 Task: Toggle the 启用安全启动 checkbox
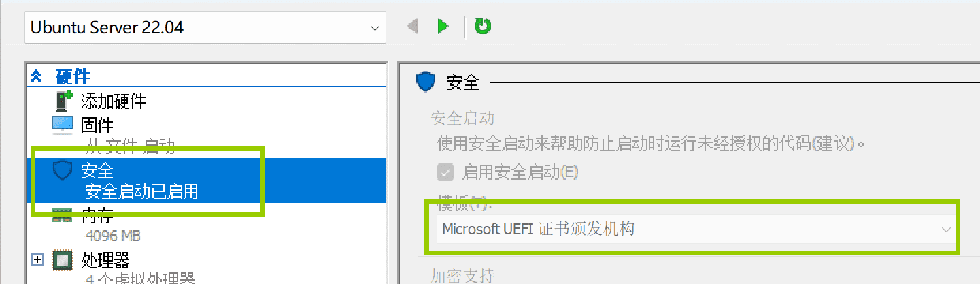coord(445,172)
